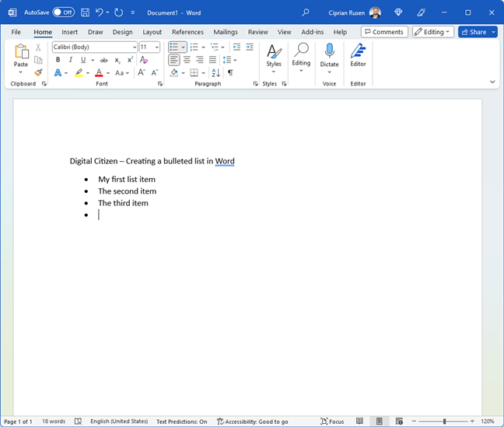Click the pen coming-soon features icon
Viewport: 504px width, 427px height.
(421, 12)
